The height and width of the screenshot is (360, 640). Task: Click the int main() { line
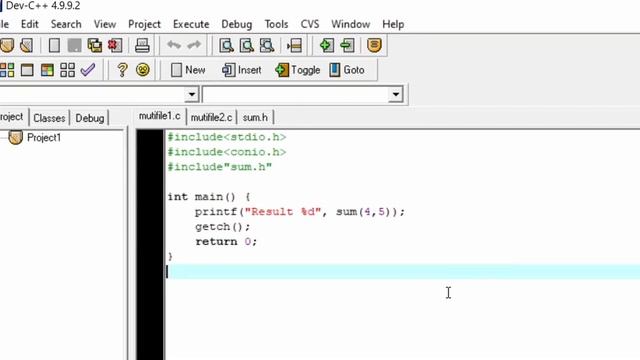tap(209, 197)
